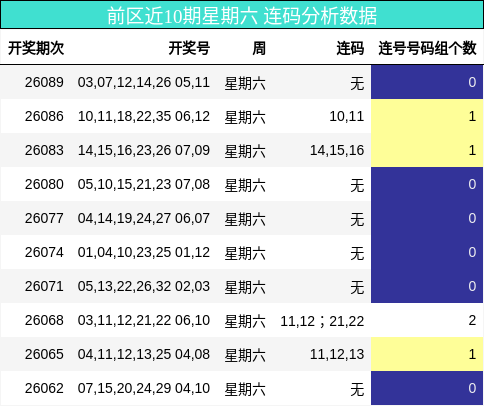
Task: Click yellow count cell 1 for 26065
Action: [x=427, y=354]
